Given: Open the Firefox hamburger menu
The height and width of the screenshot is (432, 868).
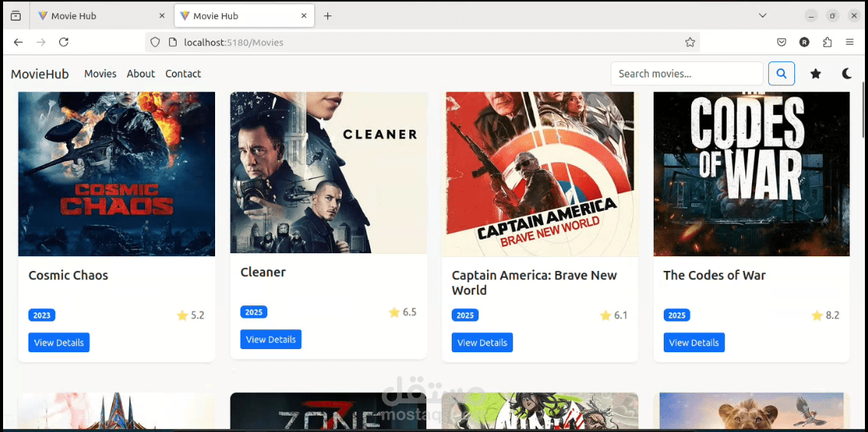Looking at the screenshot, I should pos(850,42).
